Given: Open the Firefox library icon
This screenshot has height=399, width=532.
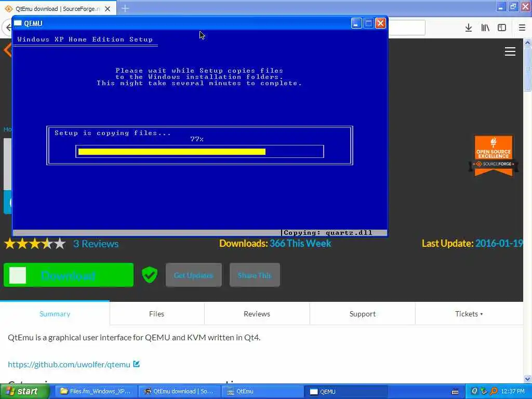Looking at the screenshot, I should tap(485, 28).
